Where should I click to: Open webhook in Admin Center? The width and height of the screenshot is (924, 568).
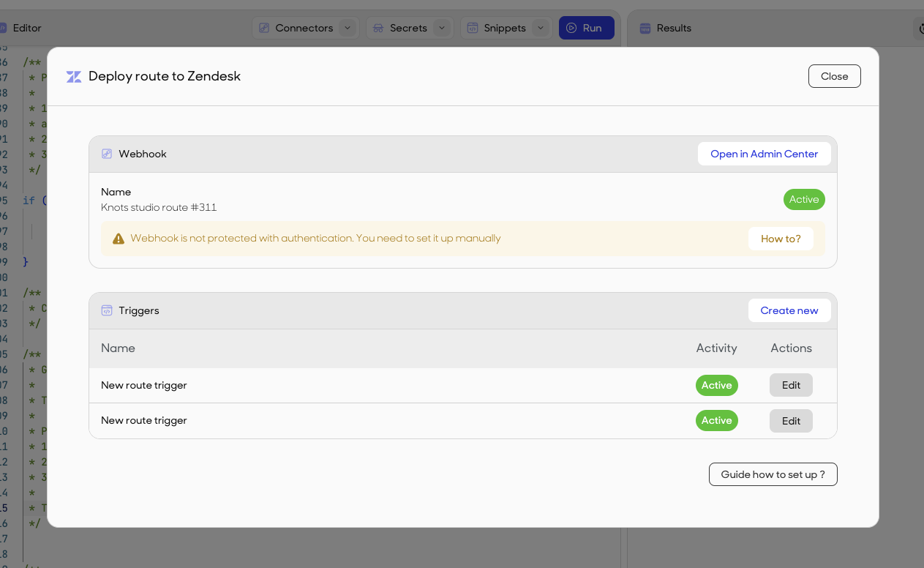click(x=765, y=154)
